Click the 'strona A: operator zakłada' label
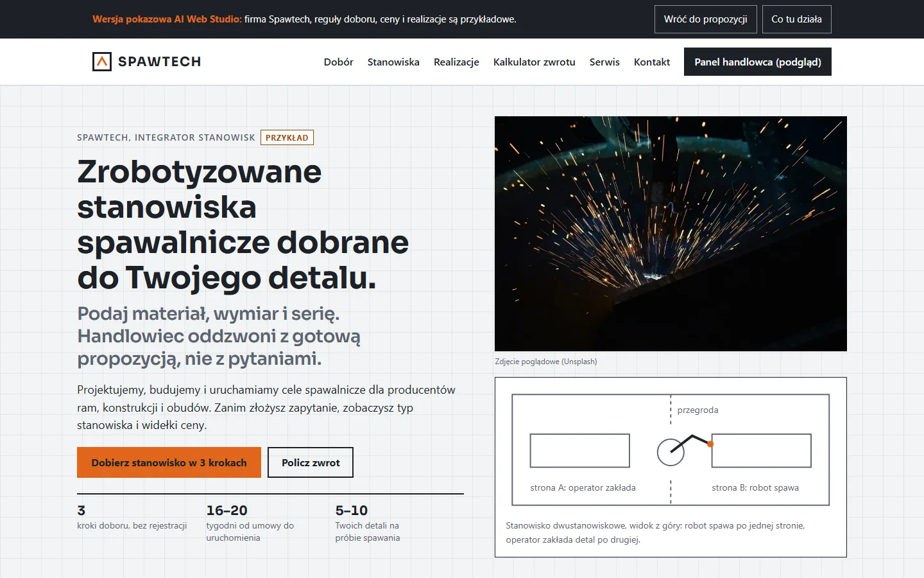The width and height of the screenshot is (924, 578). point(583,487)
